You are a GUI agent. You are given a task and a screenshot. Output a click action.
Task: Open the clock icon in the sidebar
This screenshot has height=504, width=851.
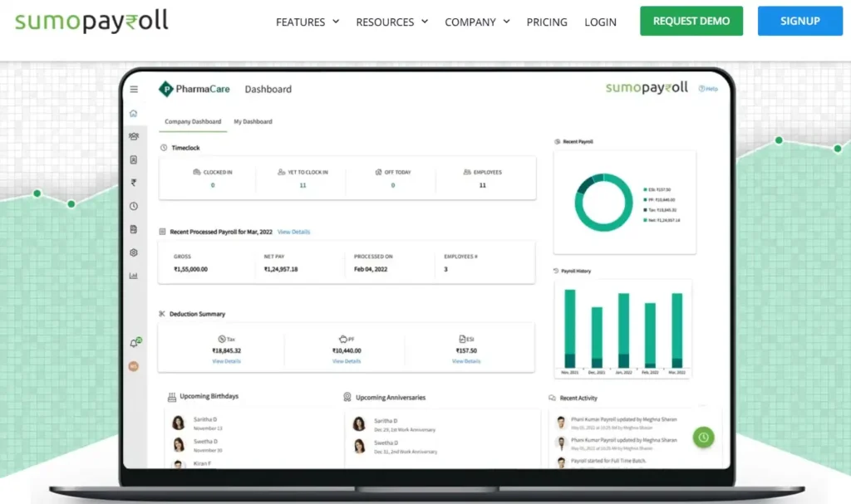coord(134,206)
